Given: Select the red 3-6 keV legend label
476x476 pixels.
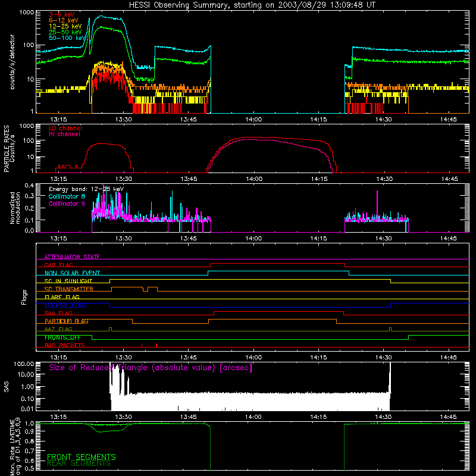Looking at the screenshot, I should (62, 14).
